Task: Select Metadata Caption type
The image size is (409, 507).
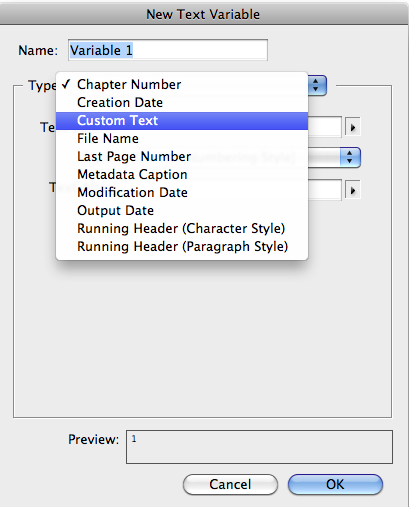Action: (182, 175)
